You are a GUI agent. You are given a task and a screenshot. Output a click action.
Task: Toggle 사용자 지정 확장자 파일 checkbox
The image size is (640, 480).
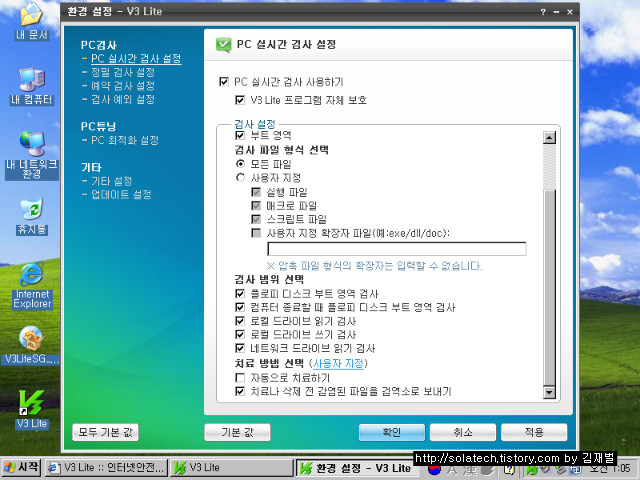[256, 233]
